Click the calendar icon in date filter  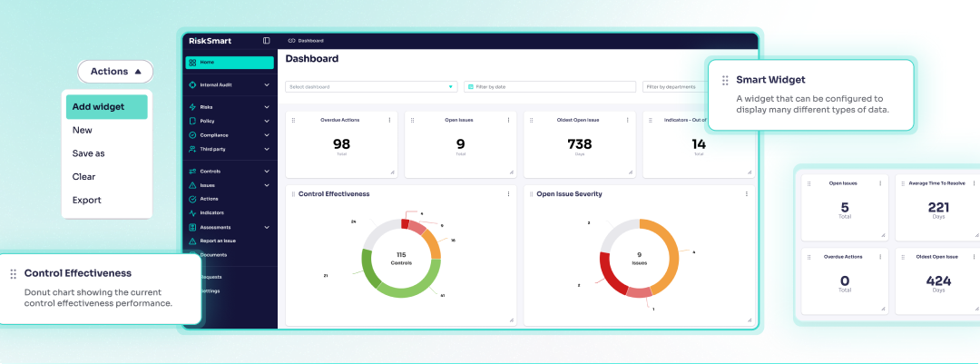pyautogui.click(x=471, y=87)
